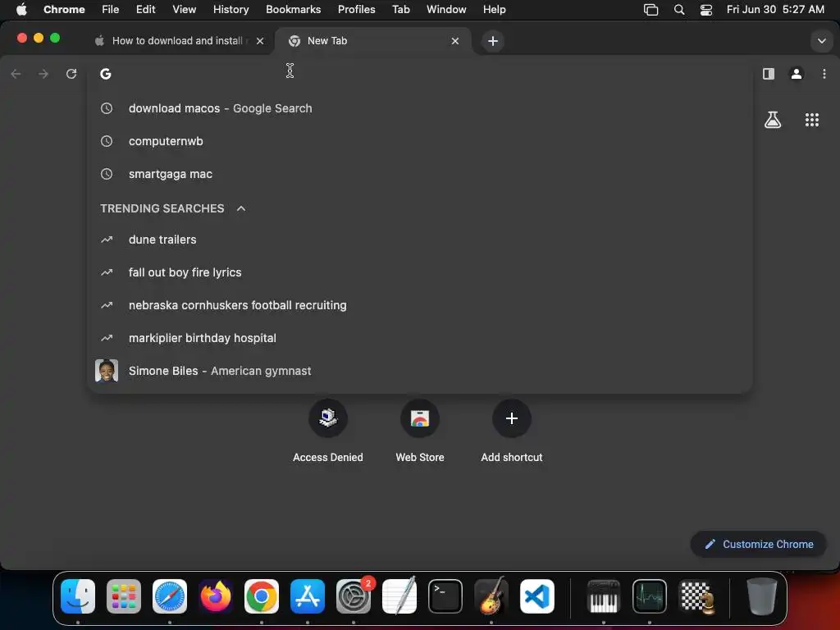Open Terminal from the Dock
This screenshot has height=630, width=840.
click(445, 596)
